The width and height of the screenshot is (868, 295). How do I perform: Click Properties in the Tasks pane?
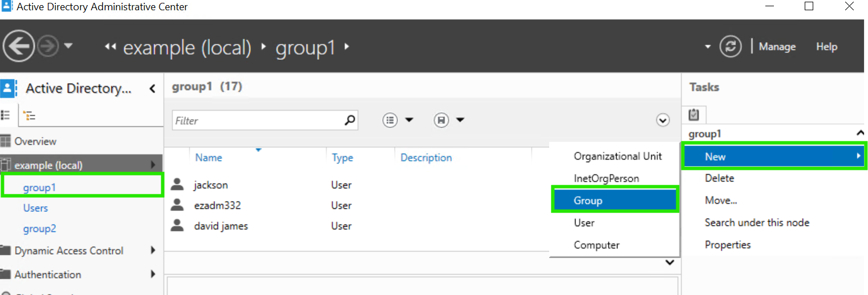(x=728, y=245)
